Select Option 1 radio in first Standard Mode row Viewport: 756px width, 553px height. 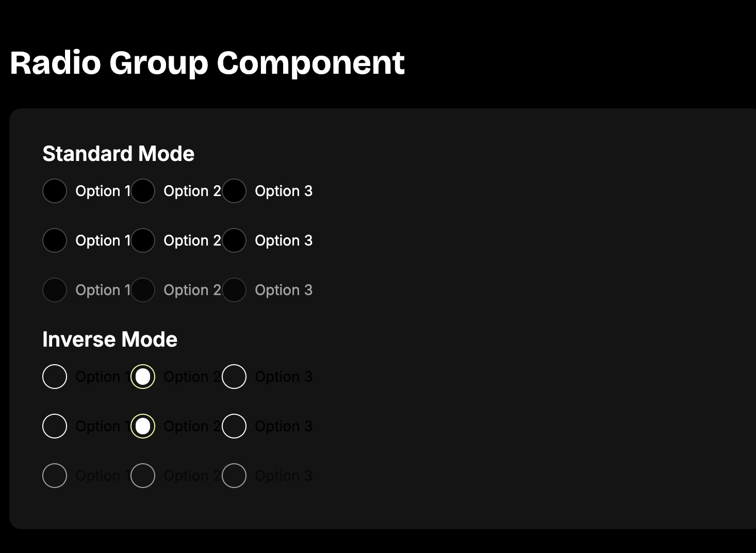tap(55, 191)
